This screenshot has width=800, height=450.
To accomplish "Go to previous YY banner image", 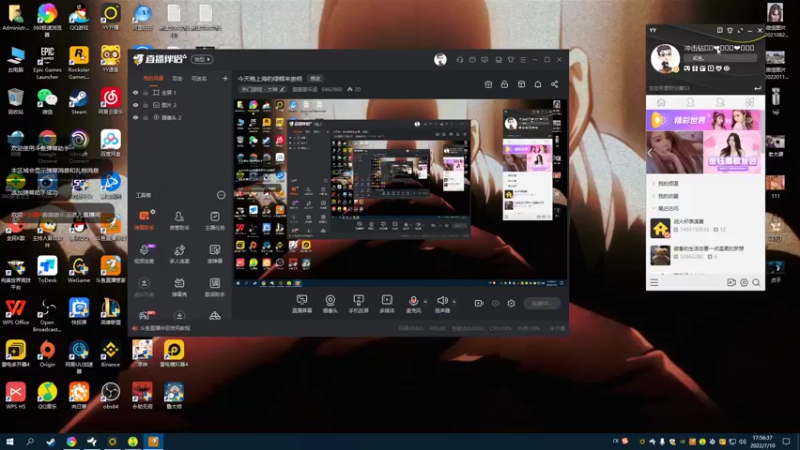I will pos(651,152).
